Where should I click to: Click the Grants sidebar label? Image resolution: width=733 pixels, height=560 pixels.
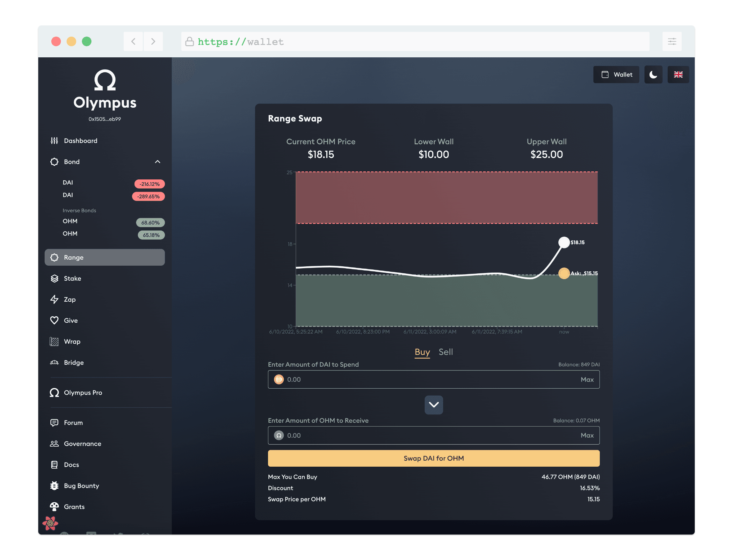point(74,506)
